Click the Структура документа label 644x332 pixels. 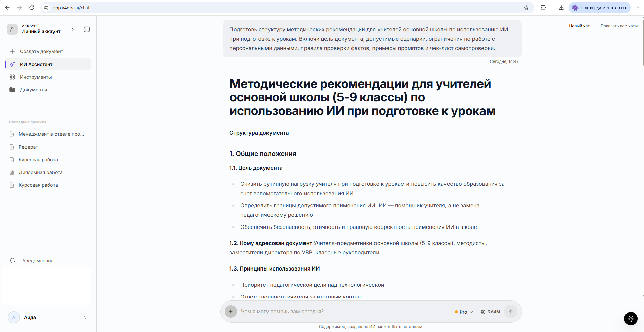point(259,133)
